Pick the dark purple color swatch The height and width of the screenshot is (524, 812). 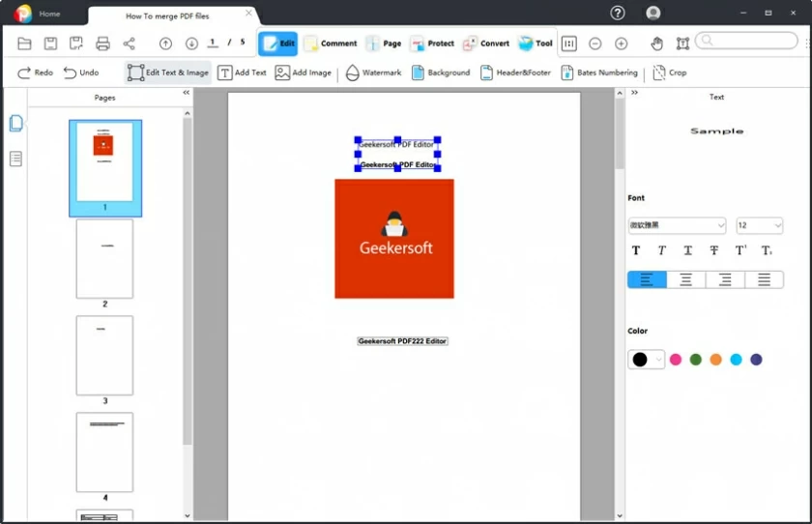(756, 360)
